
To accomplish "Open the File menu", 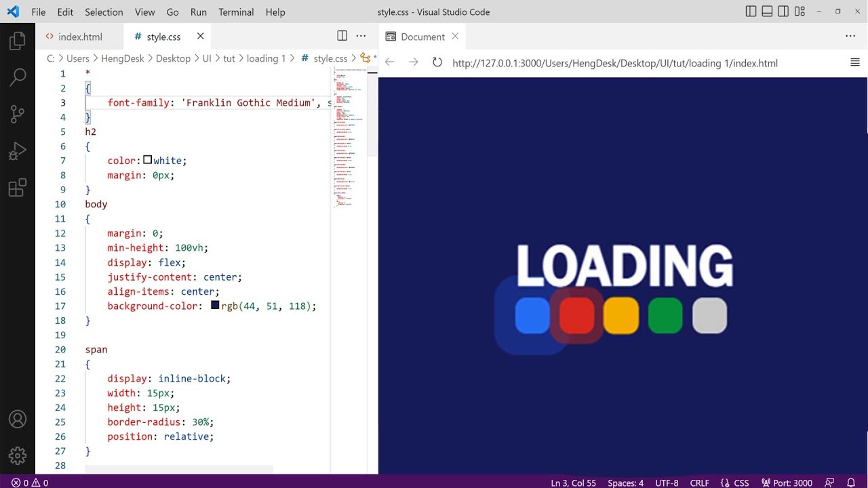I will coord(39,12).
